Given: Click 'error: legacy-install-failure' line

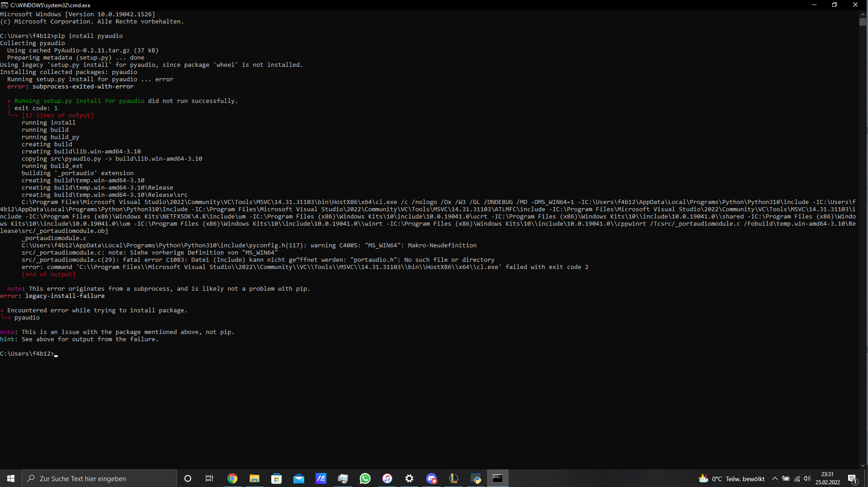Looking at the screenshot, I should pyautogui.click(x=52, y=296).
